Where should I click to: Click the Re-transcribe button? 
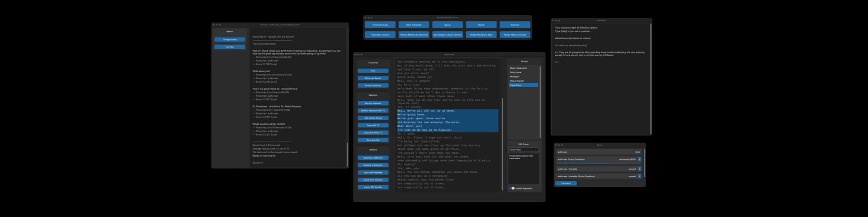[x=373, y=140]
